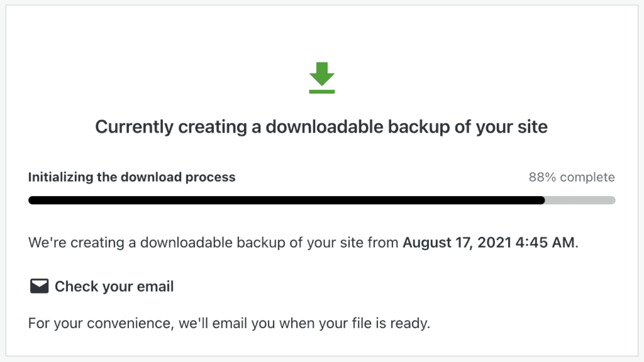The image size is (644, 362).
Task: Click the word 'download' in the progress label
Action: pyautogui.click(x=151, y=177)
